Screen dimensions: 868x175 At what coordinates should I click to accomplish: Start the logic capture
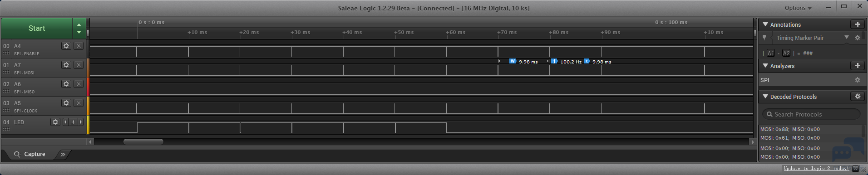click(x=37, y=28)
